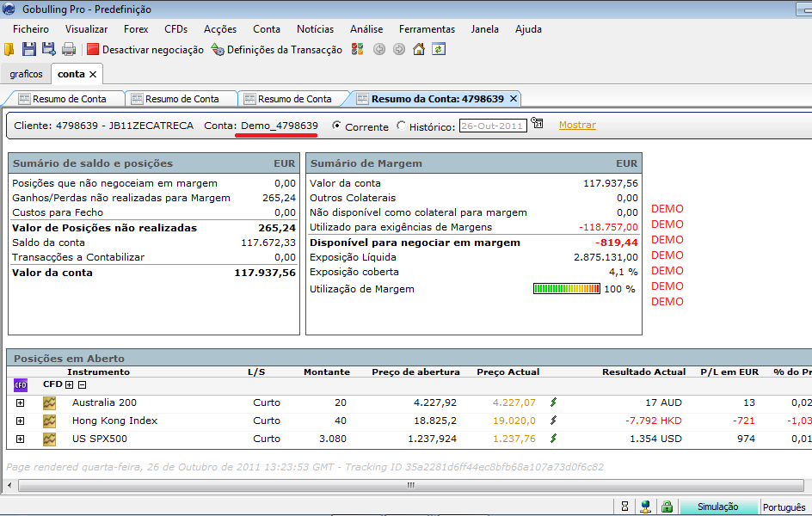Open the Análise menu
This screenshot has height=516, width=812.
tap(366, 29)
